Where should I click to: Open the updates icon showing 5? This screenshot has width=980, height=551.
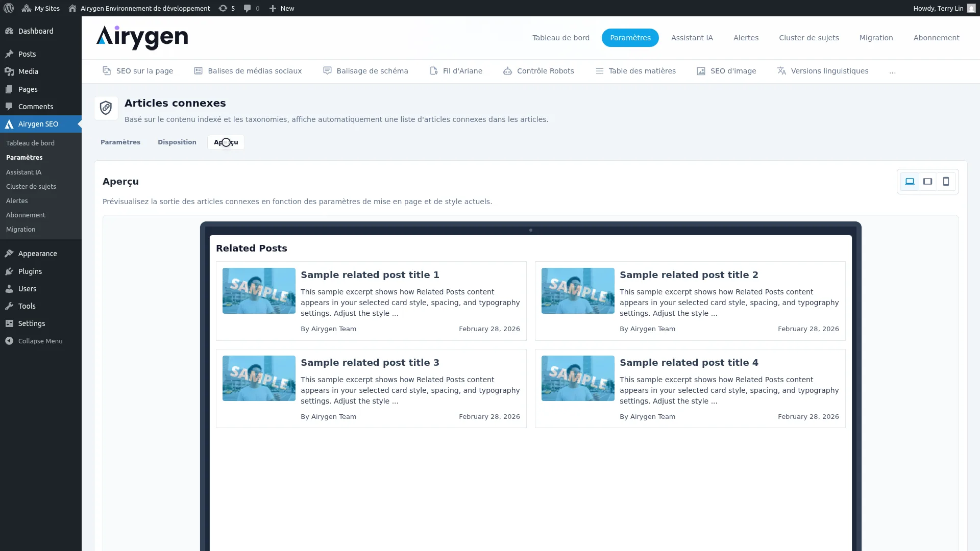(227, 8)
